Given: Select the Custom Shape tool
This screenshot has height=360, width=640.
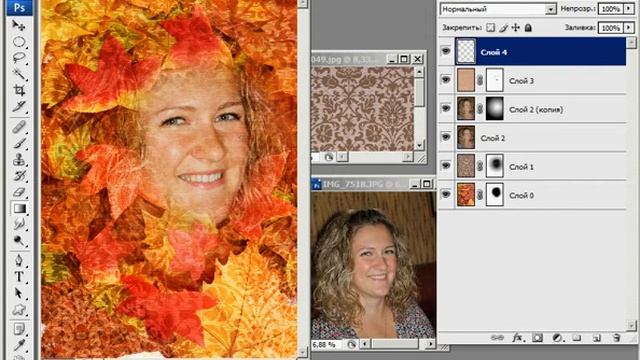Looking at the screenshot, I should pos(19,309).
